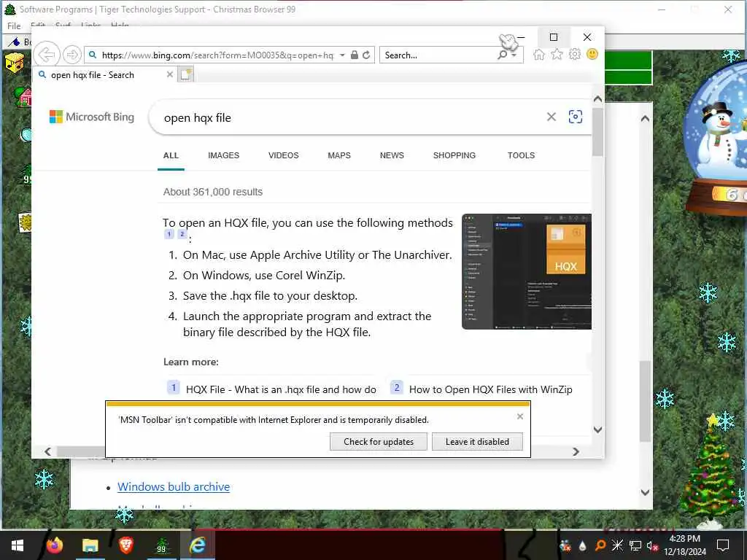Click the IE Search... box

tap(438, 55)
